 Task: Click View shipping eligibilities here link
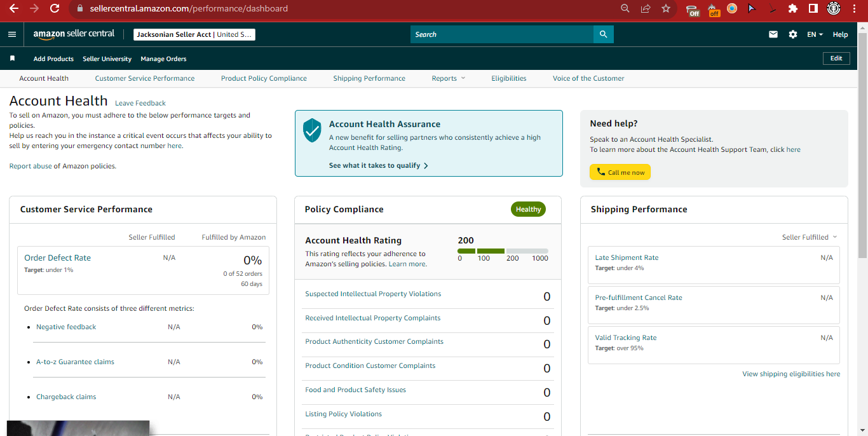(791, 374)
